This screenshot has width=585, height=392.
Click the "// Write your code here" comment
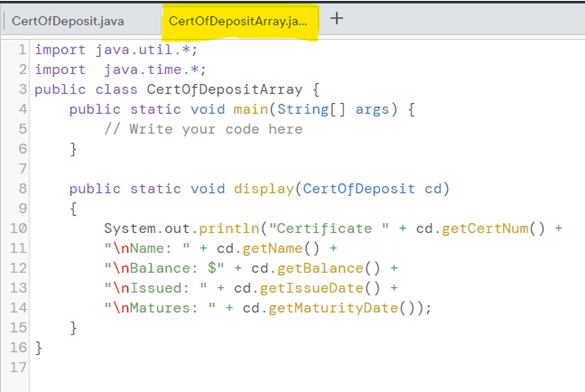coord(203,129)
